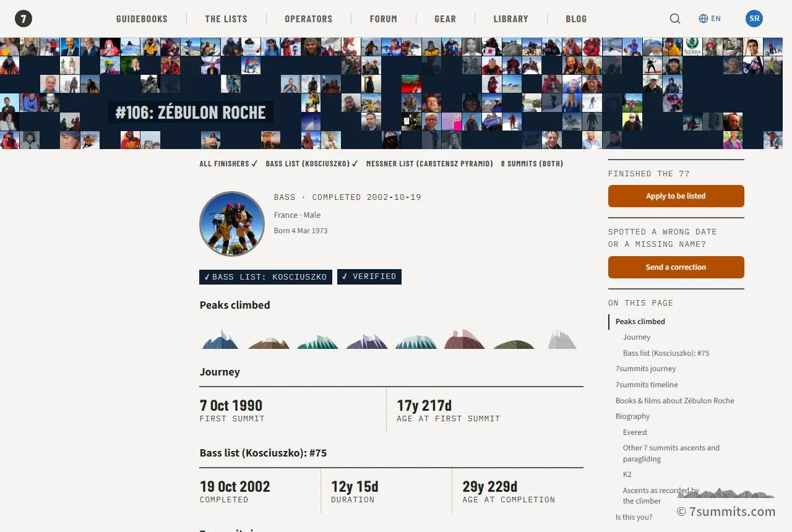The width and height of the screenshot is (792, 532).
Task: Open Zébulon Roche's round profile photo
Action: coord(232,224)
